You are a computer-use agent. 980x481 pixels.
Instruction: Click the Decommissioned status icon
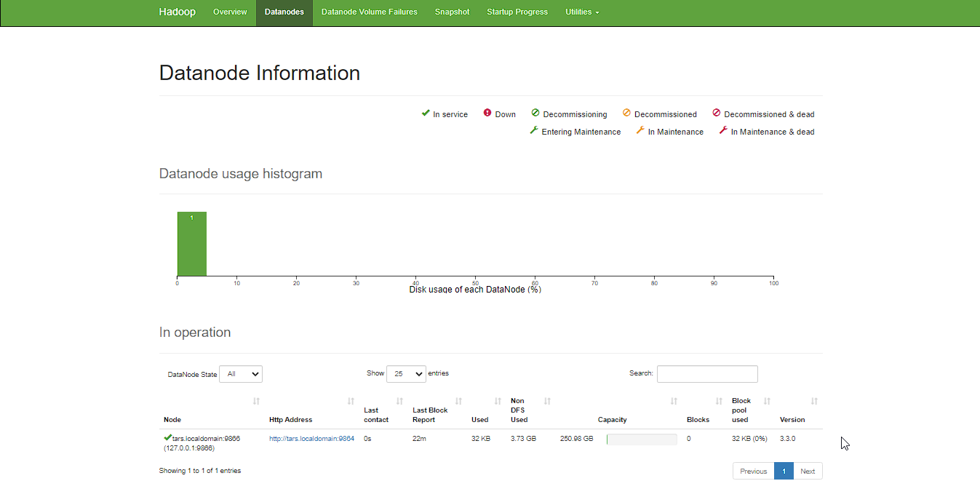point(626,114)
